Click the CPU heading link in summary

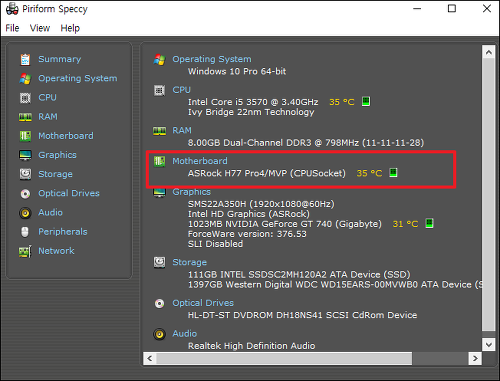[x=182, y=90]
